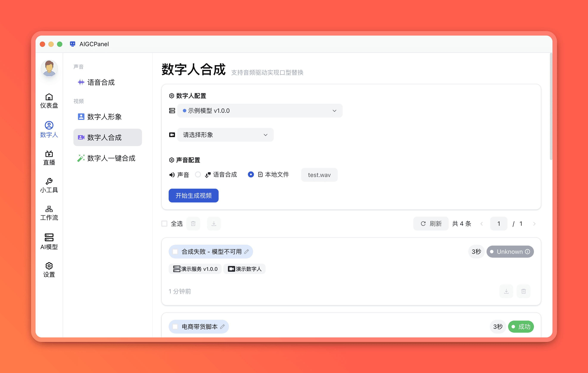Click 开始生成视频 button

(193, 196)
